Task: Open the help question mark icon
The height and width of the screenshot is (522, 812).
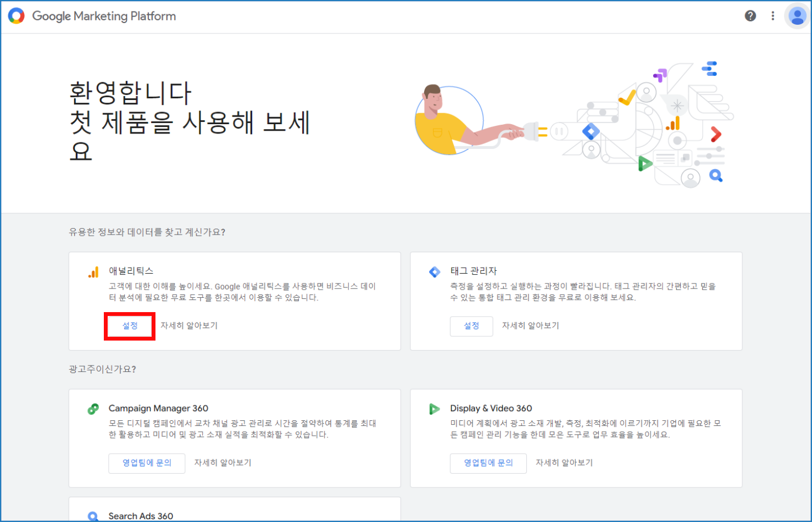Action: click(x=750, y=16)
